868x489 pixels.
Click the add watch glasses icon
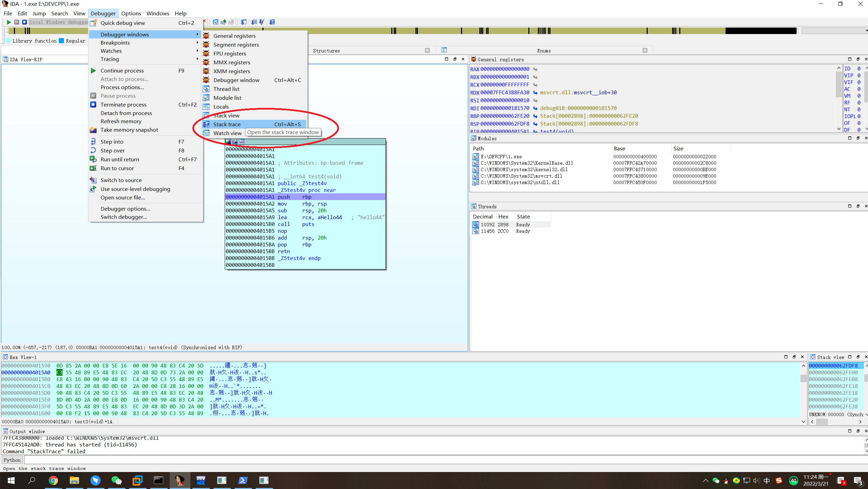tap(223, 22)
